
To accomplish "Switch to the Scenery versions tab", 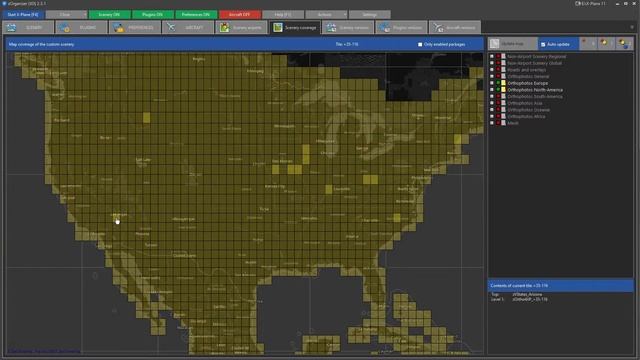I will [x=348, y=27].
